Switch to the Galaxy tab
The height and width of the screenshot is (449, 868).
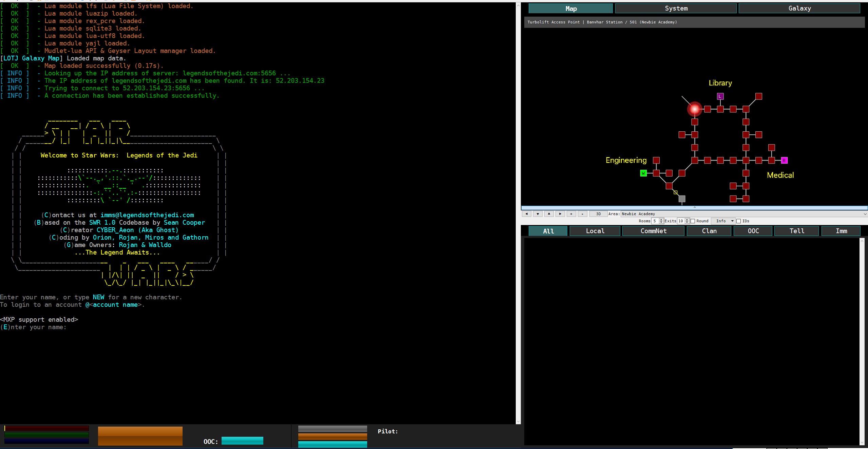(x=799, y=8)
